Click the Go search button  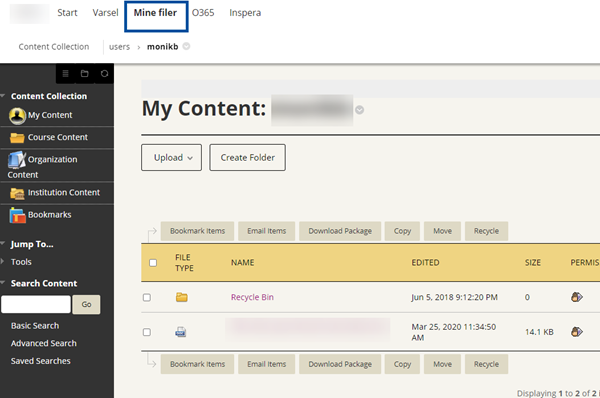click(x=86, y=304)
